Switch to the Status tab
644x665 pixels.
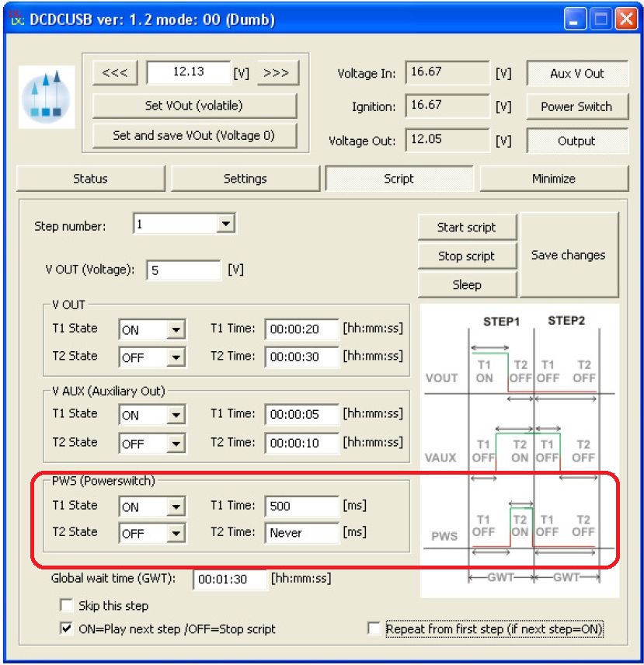pyautogui.click(x=90, y=179)
